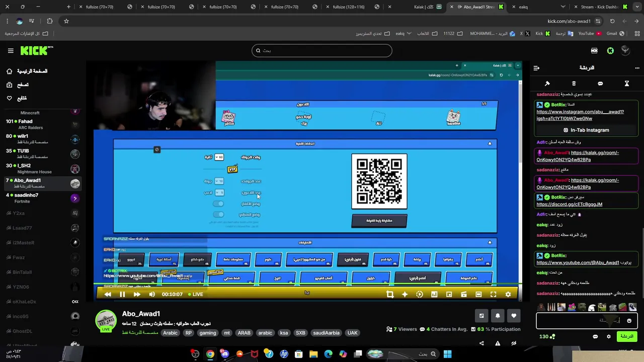Viewport: 644px width, 362px height.
Task: Open the player settings gear
Action: (508, 294)
